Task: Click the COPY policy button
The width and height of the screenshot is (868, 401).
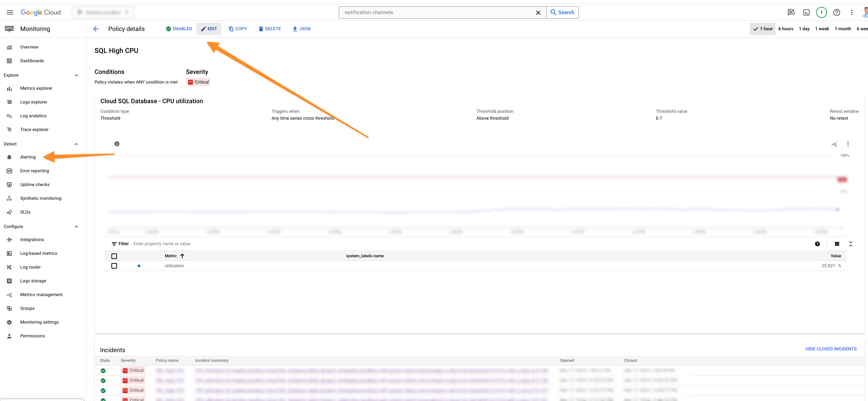Action: tap(238, 29)
